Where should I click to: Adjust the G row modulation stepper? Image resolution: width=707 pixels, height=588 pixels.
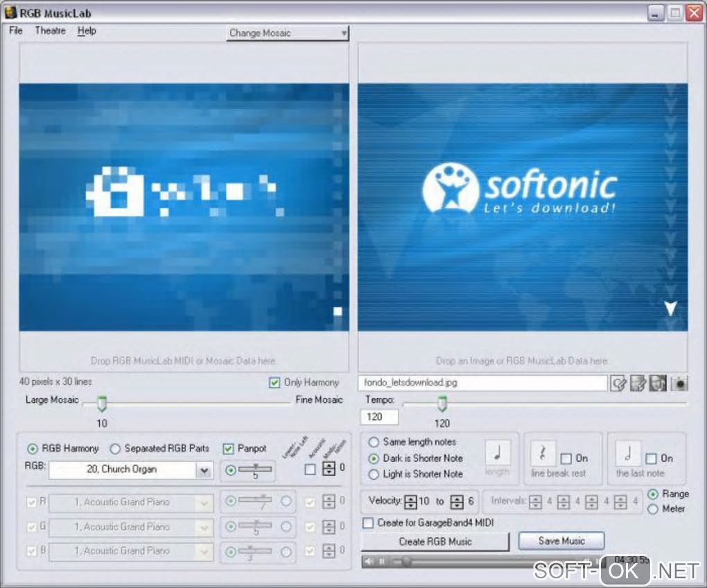(x=329, y=527)
